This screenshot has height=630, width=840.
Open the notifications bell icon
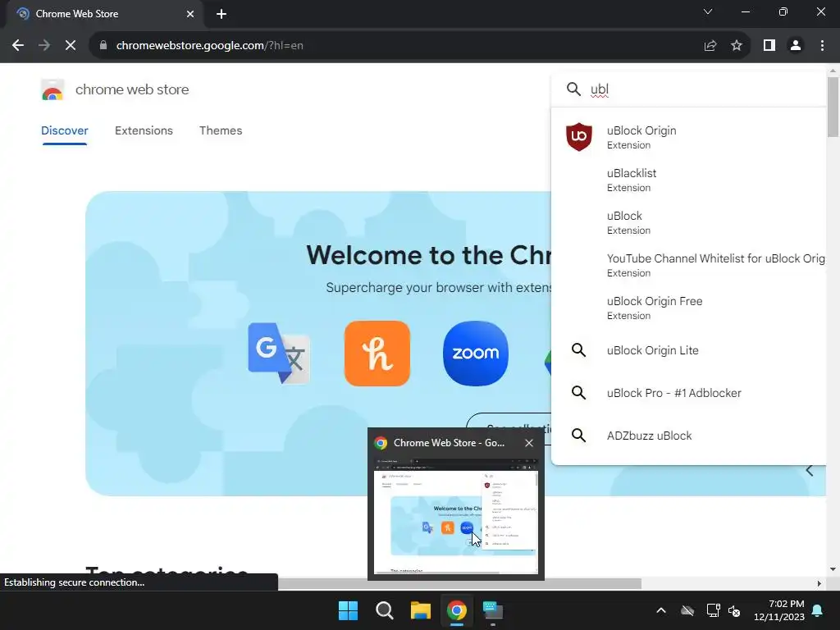(818, 610)
